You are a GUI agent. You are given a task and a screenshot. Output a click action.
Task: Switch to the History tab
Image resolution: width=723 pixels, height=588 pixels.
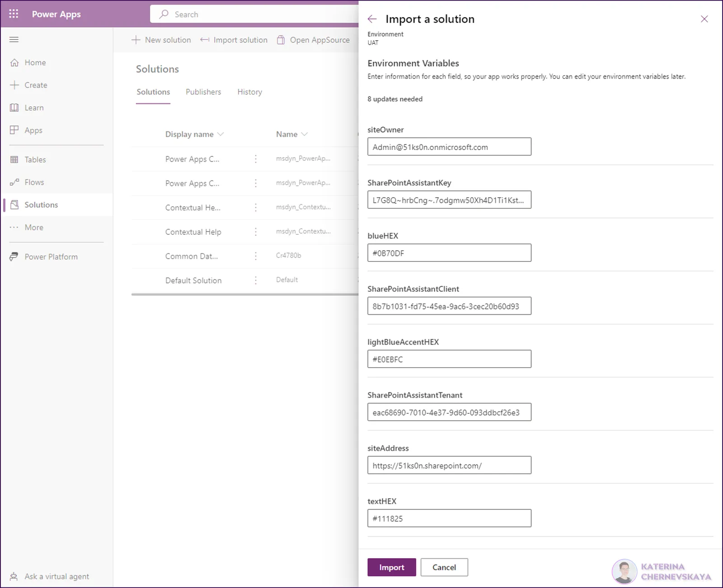[x=249, y=92]
